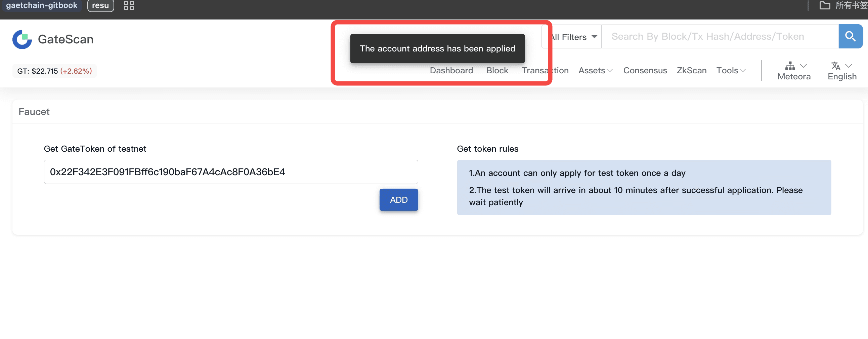The width and height of the screenshot is (868, 339).
Task: Open the gaetchain-gitbook bookmark
Action: [x=42, y=5]
